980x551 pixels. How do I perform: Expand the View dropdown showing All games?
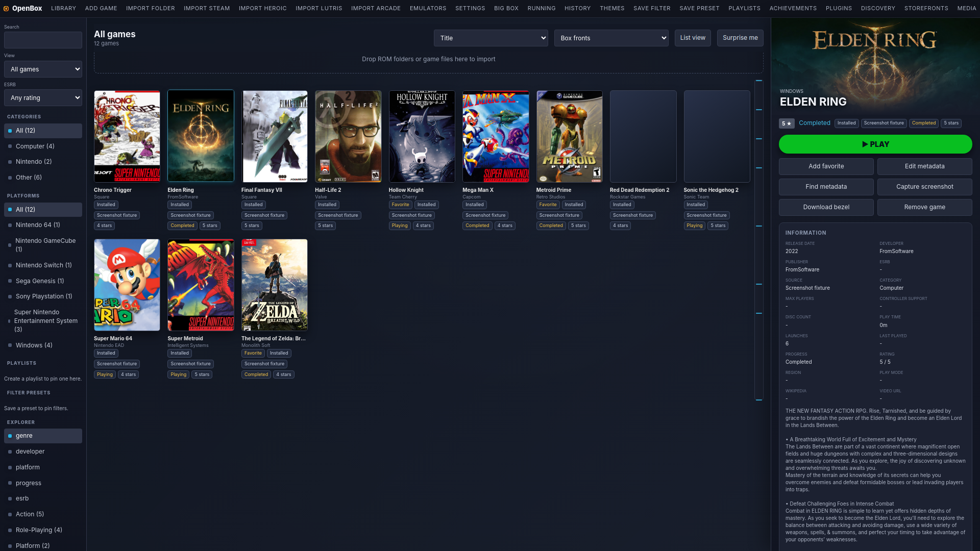pos(43,69)
